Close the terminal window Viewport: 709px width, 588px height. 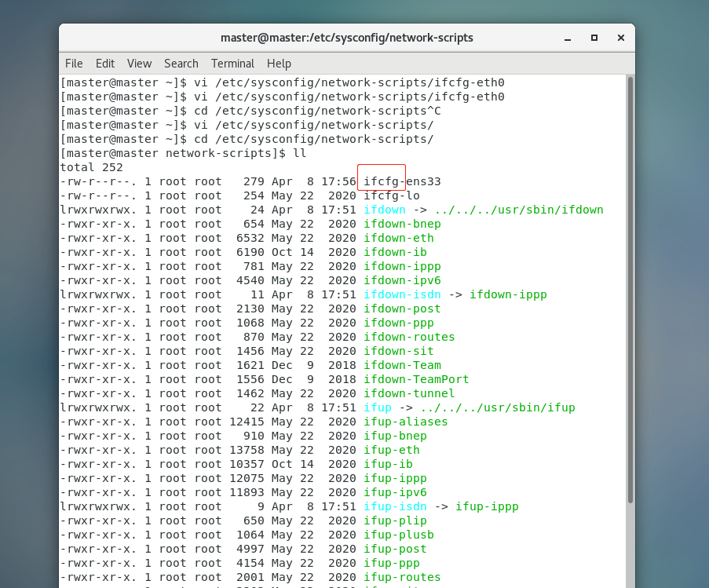(x=621, y=38)
